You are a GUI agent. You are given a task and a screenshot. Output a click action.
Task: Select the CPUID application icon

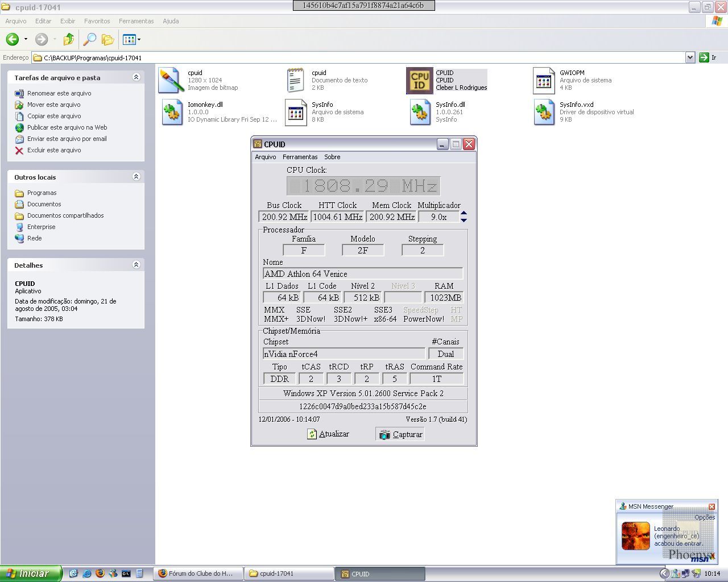coord(420,80)
